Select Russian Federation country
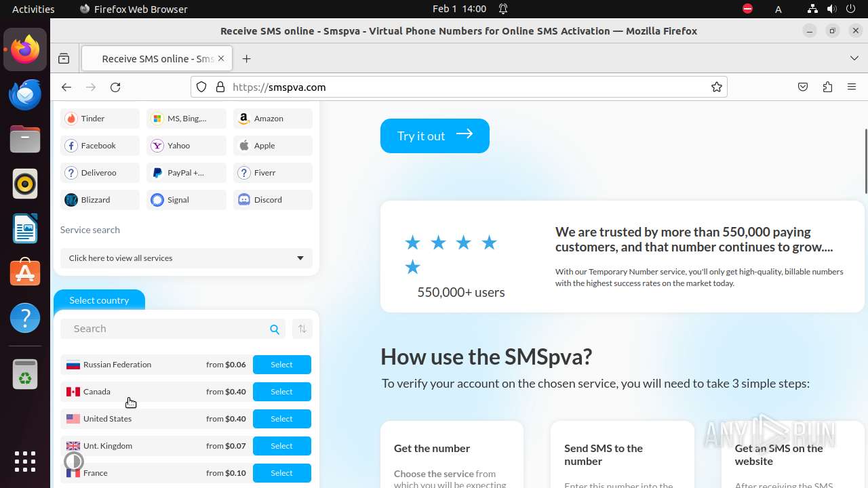This screenshot has width=868, height=488. click(x=281, y=365)
